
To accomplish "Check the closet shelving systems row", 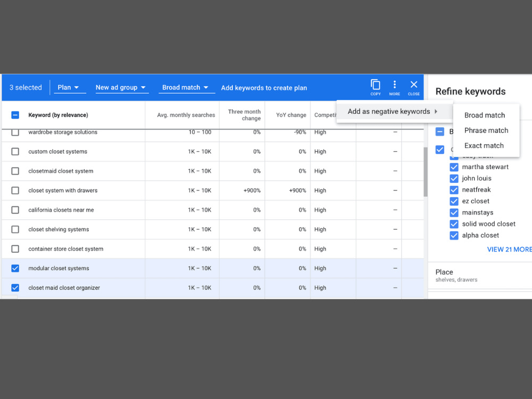I will [15, 229].
